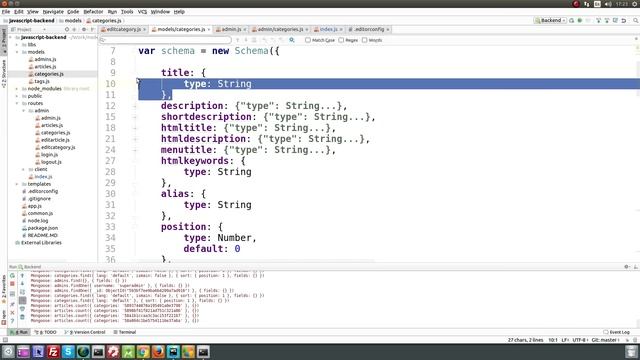The width and height of the screenshot is (640, 360).
Task: Open the Version Control tool window
Action: pyautogui.click(x=85, y=332)
